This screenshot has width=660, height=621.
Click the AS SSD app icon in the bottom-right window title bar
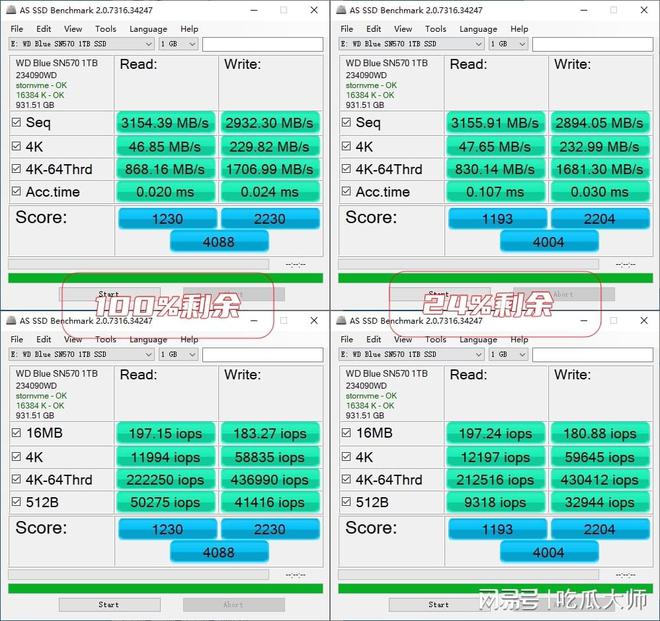pos(341,320)
